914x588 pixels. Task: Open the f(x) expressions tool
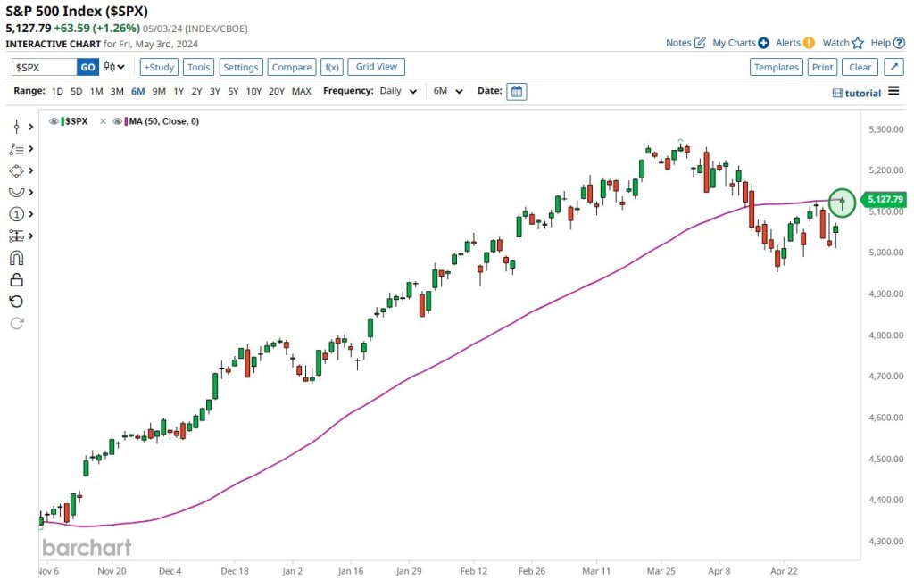pyautogui.click(x=332, y=67)
